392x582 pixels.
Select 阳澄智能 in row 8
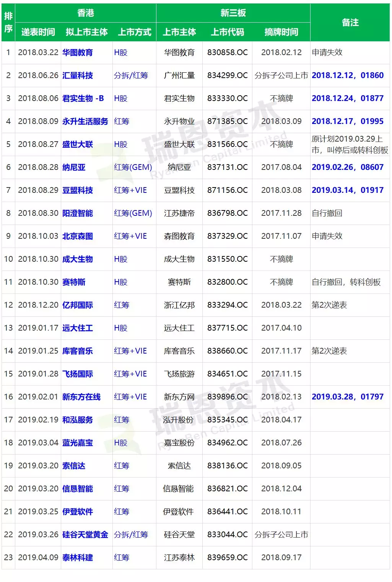(x=78, y=213)
